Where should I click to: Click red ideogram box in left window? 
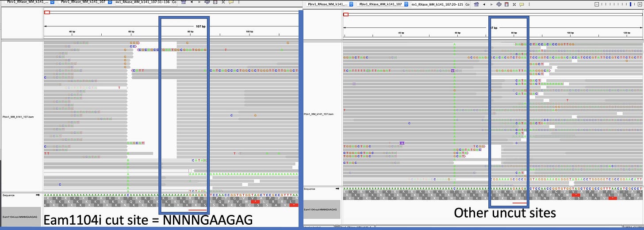[47, 12]
